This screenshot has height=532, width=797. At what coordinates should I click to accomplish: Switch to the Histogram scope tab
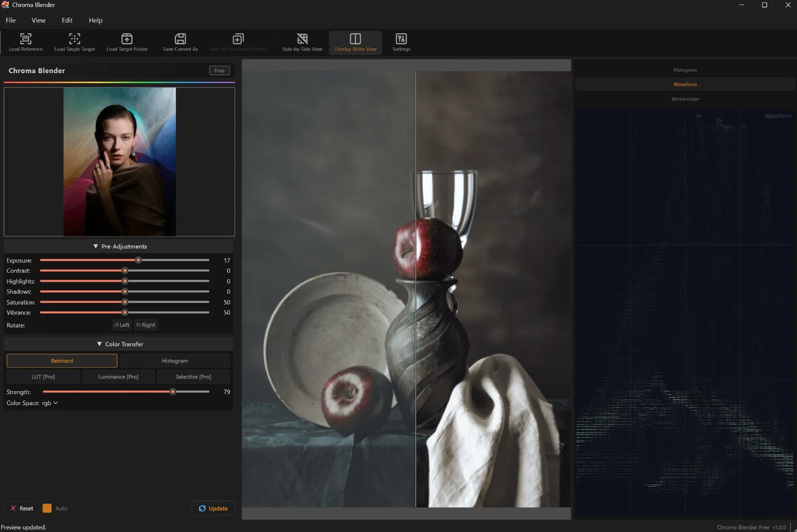point(685,70)
